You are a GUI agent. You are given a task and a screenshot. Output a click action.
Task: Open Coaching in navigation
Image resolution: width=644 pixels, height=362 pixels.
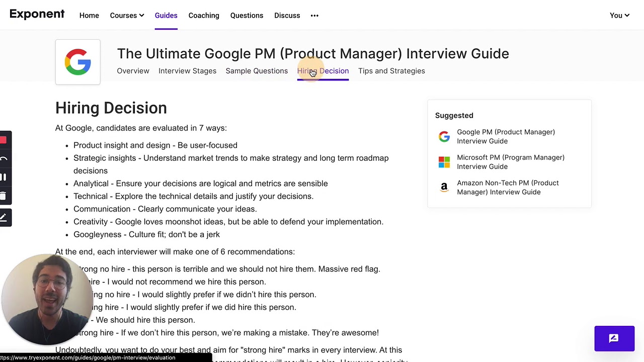(x=204, y=16)
